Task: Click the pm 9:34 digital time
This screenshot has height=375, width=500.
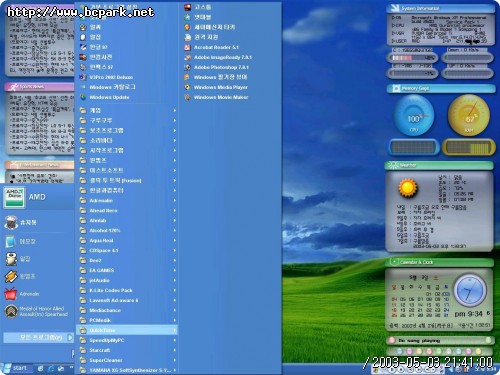Action: point(468,314)
